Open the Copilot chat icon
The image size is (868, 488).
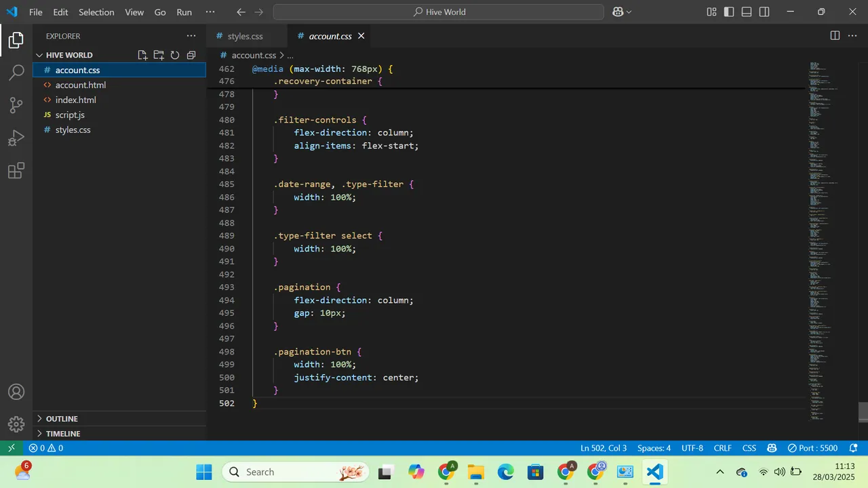coord(618,12)
